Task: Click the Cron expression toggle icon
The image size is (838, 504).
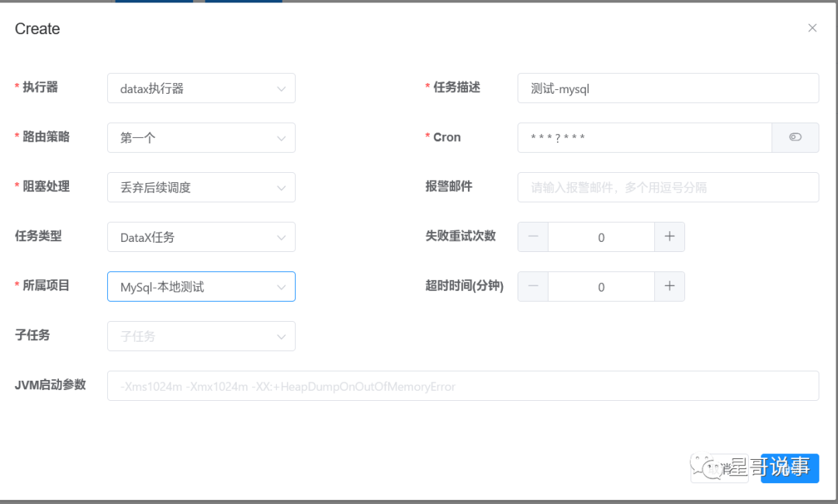Action: [x=795, y=137]
